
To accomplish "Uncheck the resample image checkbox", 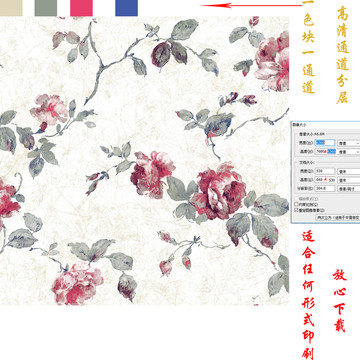I will (296, 210).
